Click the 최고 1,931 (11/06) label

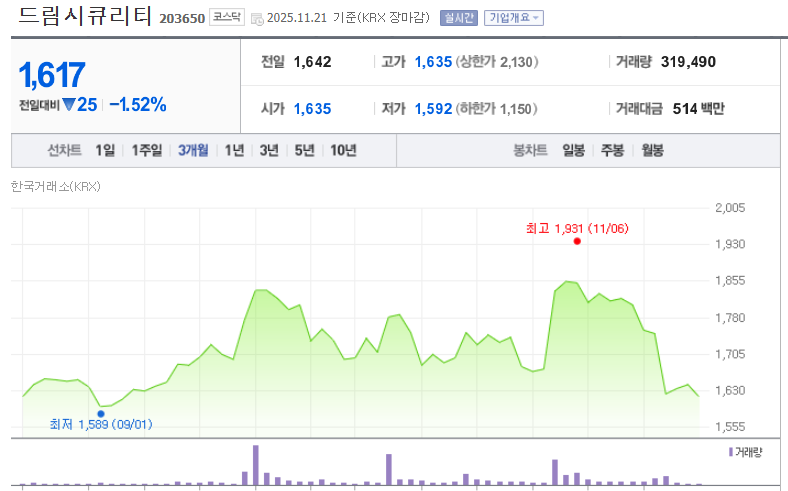point(577,229)
